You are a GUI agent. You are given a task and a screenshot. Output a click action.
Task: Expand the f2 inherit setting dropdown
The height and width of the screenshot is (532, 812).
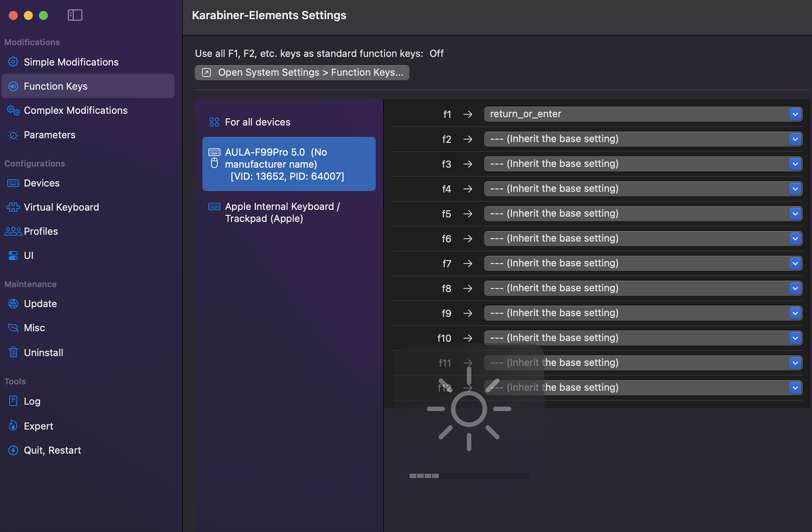(x=795, y=139)
